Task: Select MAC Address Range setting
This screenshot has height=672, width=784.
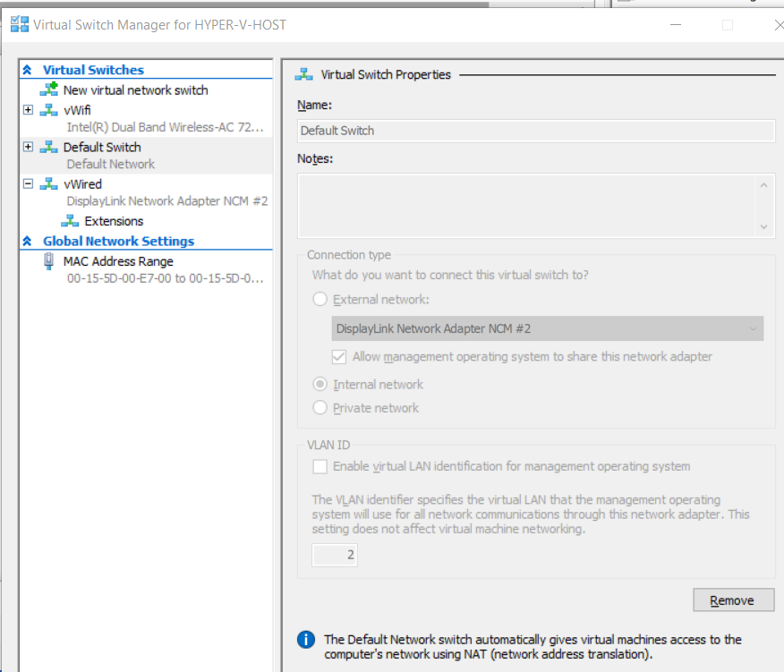Action: 118,261
